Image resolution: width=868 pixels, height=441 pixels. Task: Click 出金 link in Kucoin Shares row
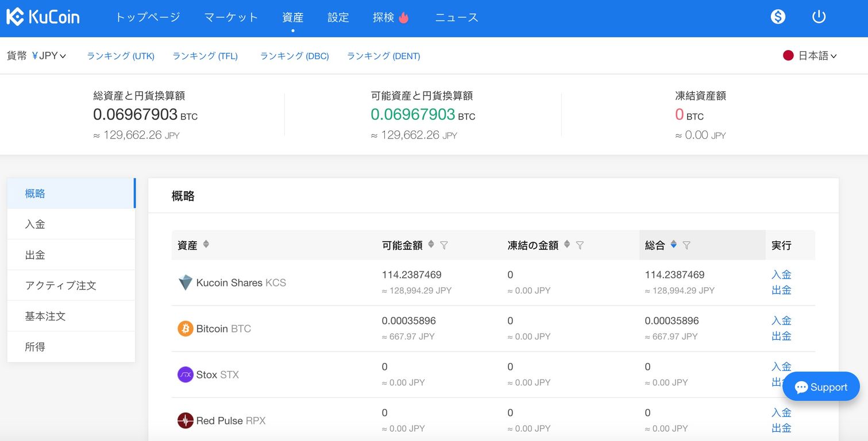coord(781,290)
